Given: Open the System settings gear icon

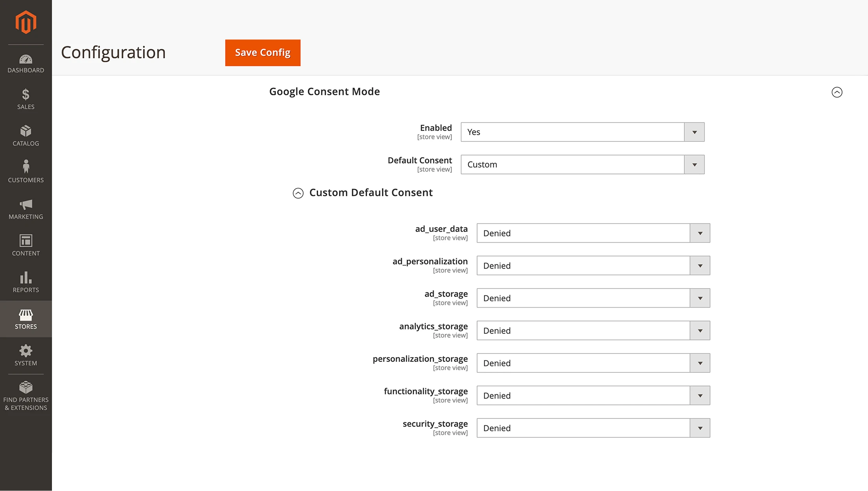Looking at the screenshot, I should (26, 355).
